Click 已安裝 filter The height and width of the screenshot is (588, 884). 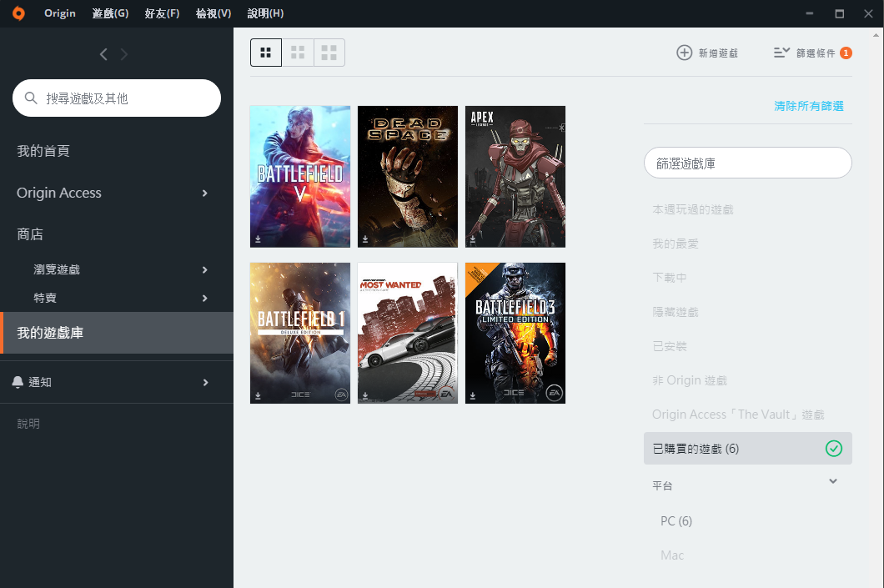tap(669, 346)
